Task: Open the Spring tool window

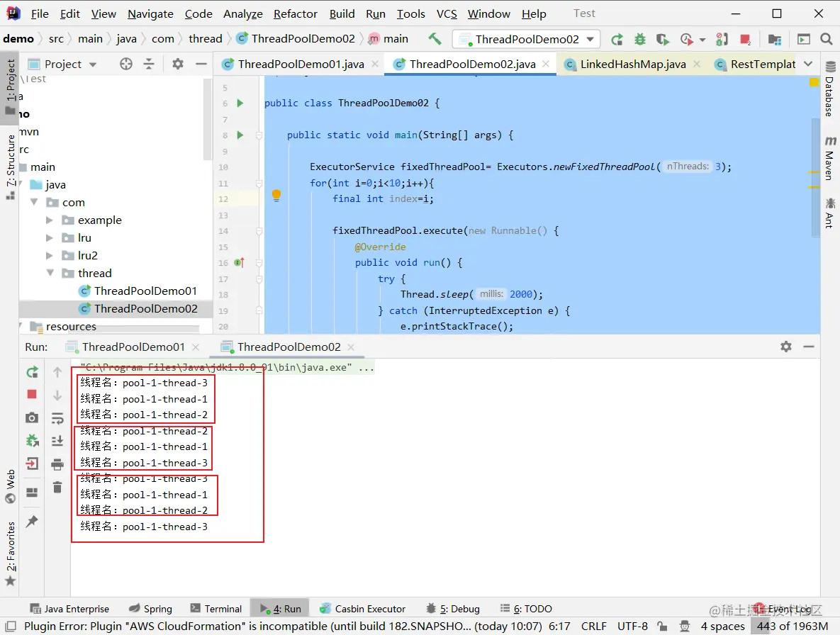Action: [x=150, y=609]
